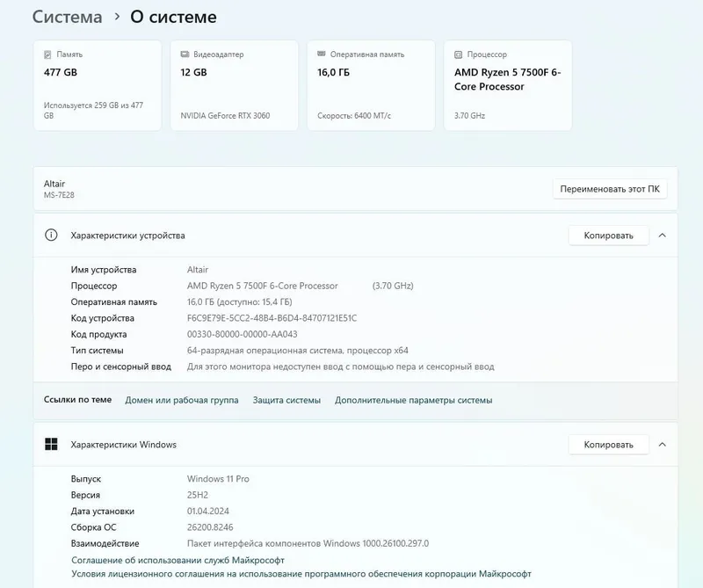Copy Windows specifications with Копировать
Screen dimensions: 703x588
pos(608,445)
